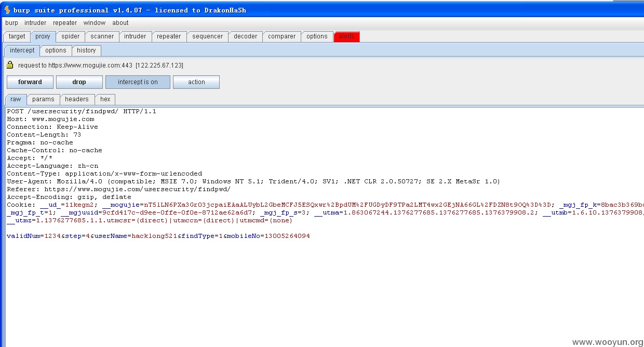Switch to the decoder tab
The width and height of the screenshot is (644, 347).
(x=246, y=36)
